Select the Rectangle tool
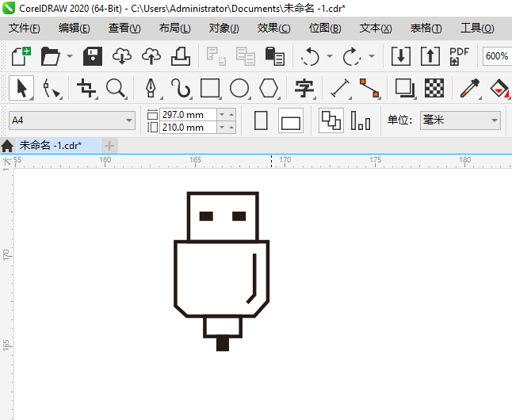Screen dimensions: 512x420 pos(210,88)
